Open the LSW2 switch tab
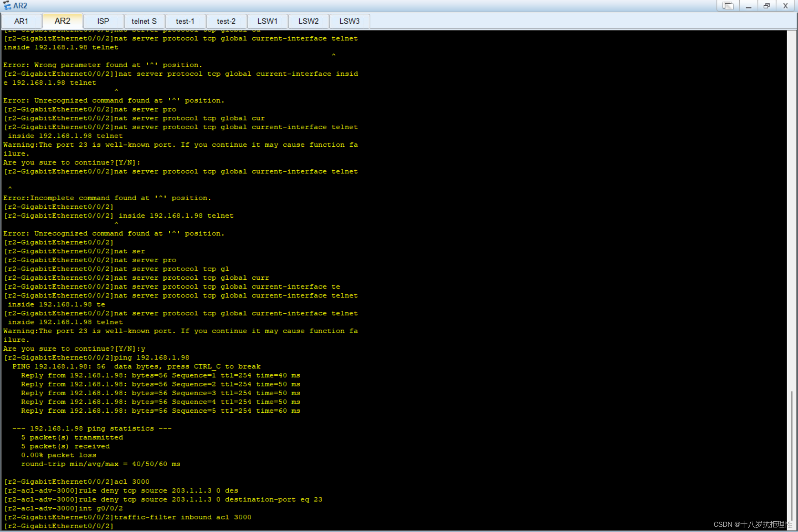Screen dimensions: 798x532 click(x=308, y=21)
